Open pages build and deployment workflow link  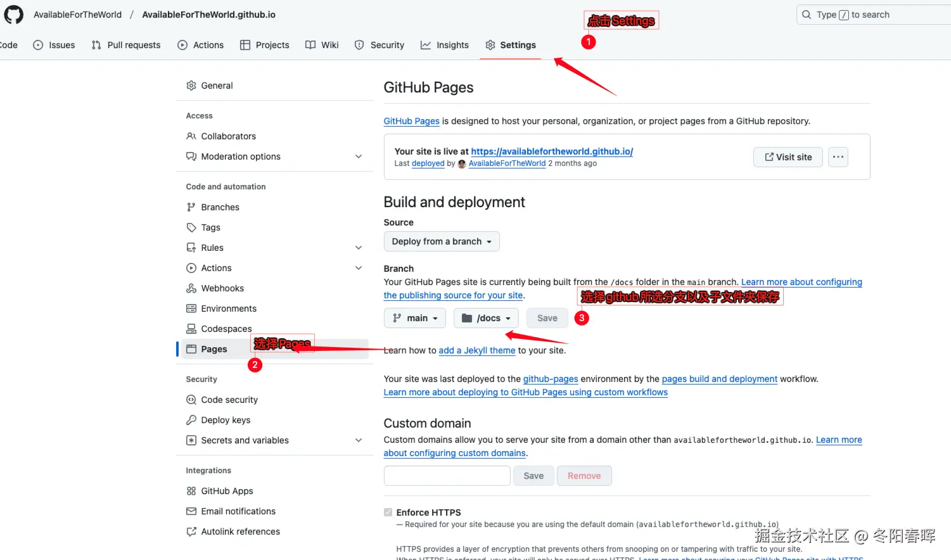click(x=720, y=379)
